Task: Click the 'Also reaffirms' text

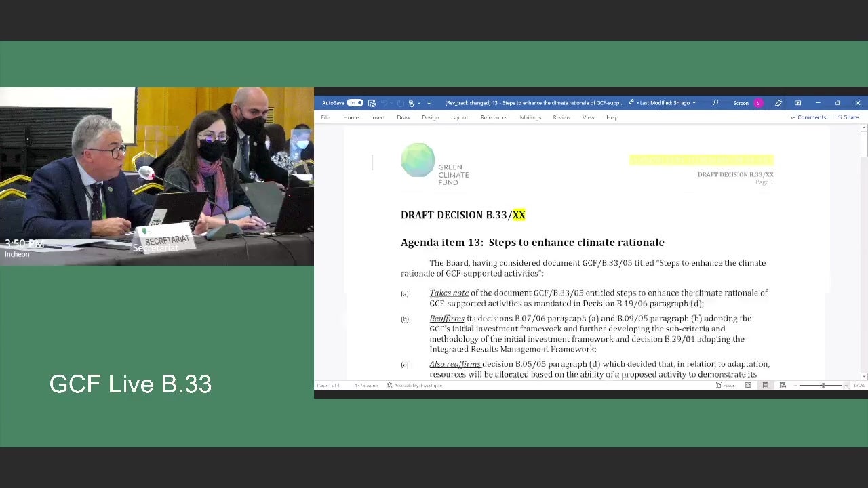Action: pyautogui.click(x=455, y=364)
